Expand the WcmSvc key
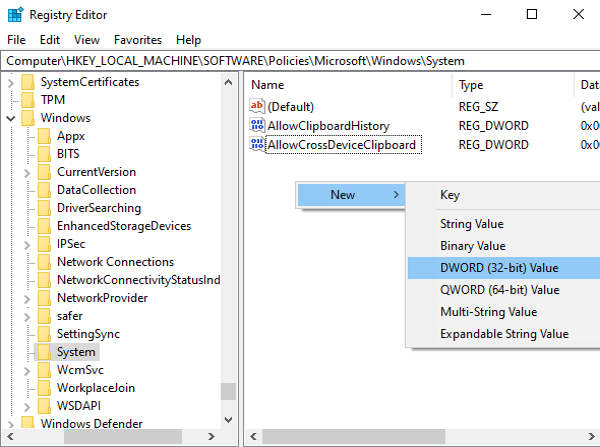 point(27,371)
